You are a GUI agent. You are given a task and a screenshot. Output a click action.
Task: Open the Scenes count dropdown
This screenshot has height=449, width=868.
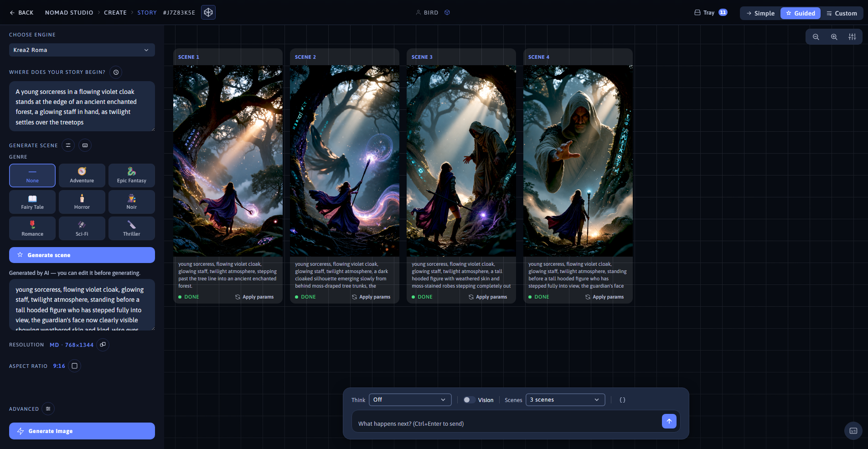pyautogui.click(x=565, y=400)
